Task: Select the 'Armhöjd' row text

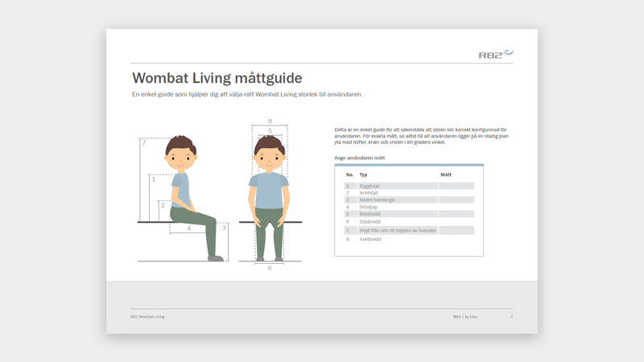Action: 369,193
